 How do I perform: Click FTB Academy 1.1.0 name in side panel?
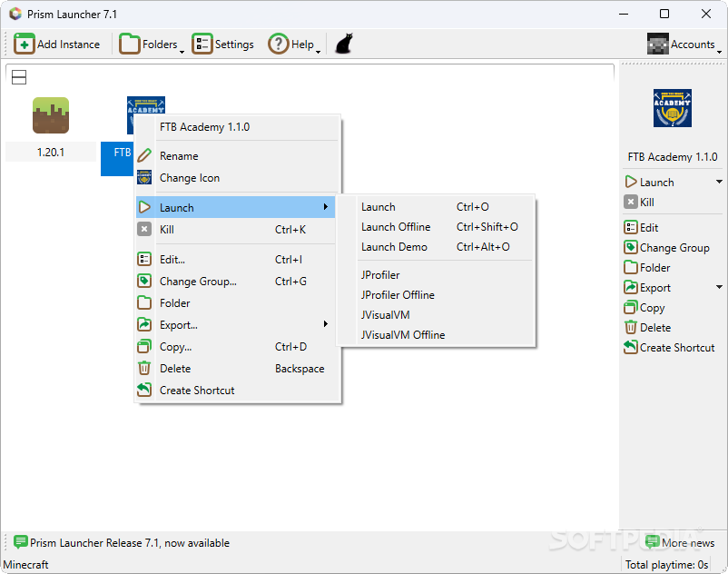[673, 157]
